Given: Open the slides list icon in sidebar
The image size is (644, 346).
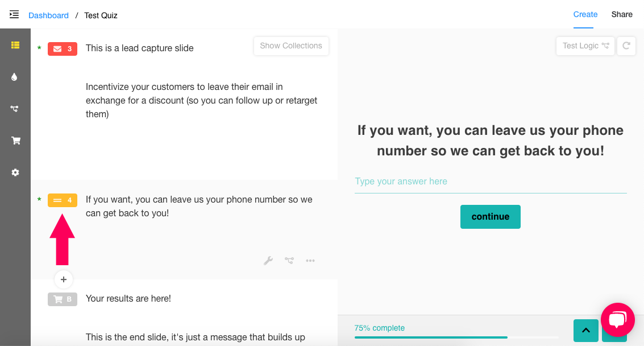Looking at the screenshot, I should [x=15, y=46].
